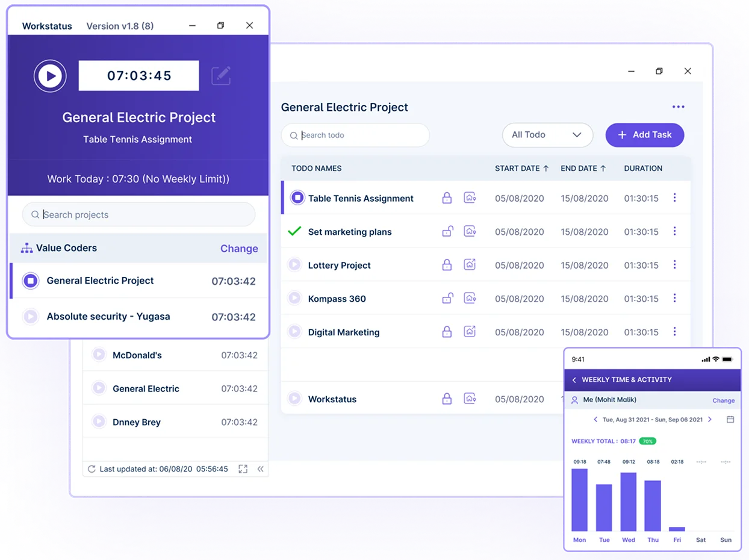Image resolution: width=749 pixels, height=560 pixels.
Task: Click the share icon for Digital Marketing
Action: 470,332
